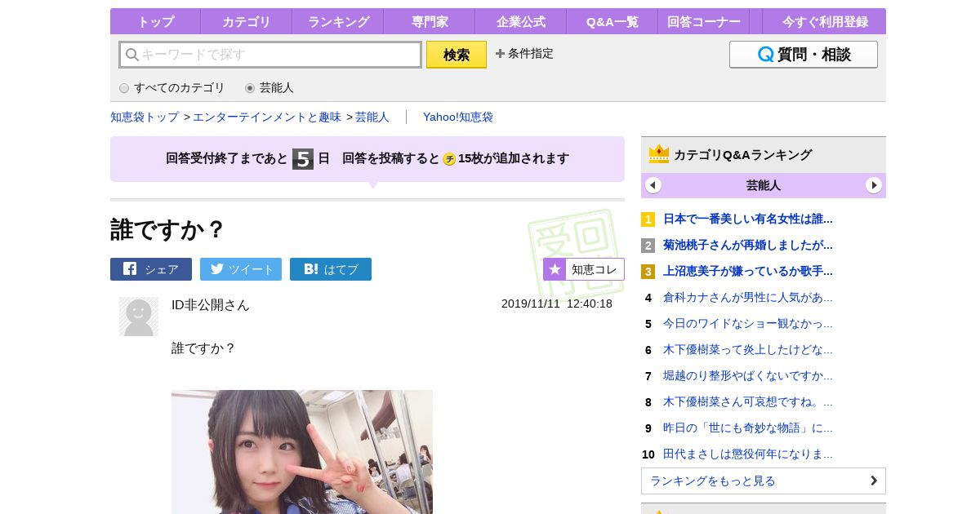This screenshot has height=514, width=980.
Task: Open the 専門家 tab
Action: [429, 22]
